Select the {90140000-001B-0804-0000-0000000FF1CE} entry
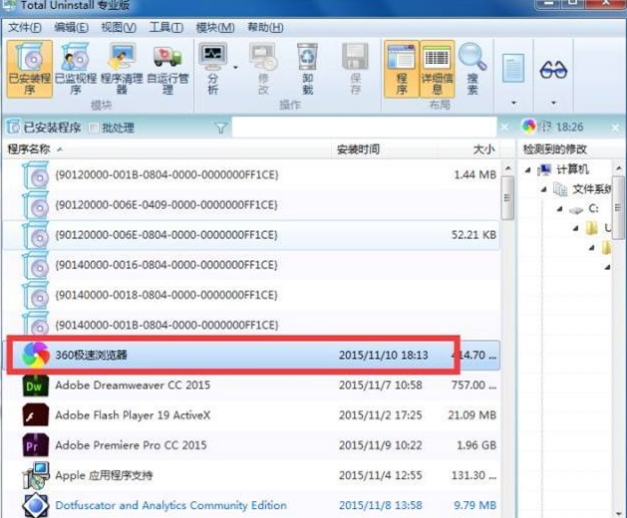The image size is (627, 518). click(x=166, y=325)
